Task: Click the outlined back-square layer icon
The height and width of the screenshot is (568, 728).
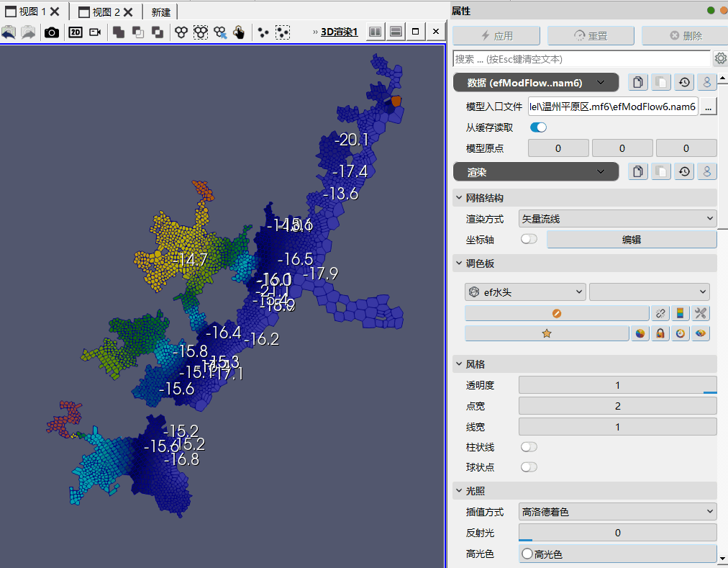Action: (x=138, y=32)
